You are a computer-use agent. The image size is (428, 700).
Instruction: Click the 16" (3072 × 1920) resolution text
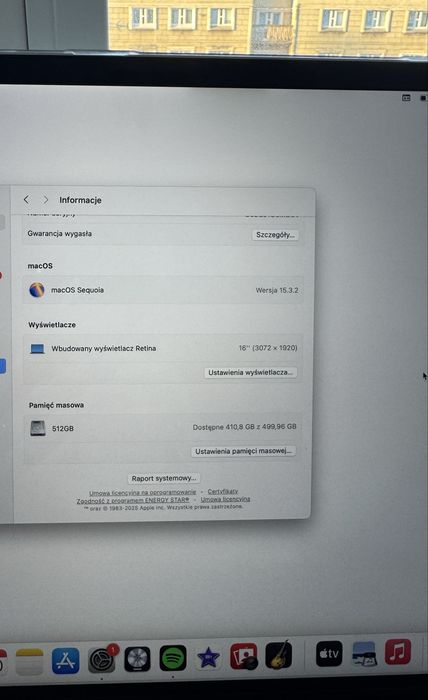pos(268,348)
